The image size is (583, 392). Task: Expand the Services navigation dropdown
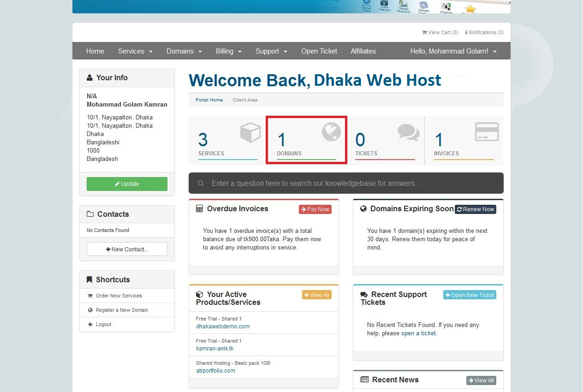[x=135, y=51]
